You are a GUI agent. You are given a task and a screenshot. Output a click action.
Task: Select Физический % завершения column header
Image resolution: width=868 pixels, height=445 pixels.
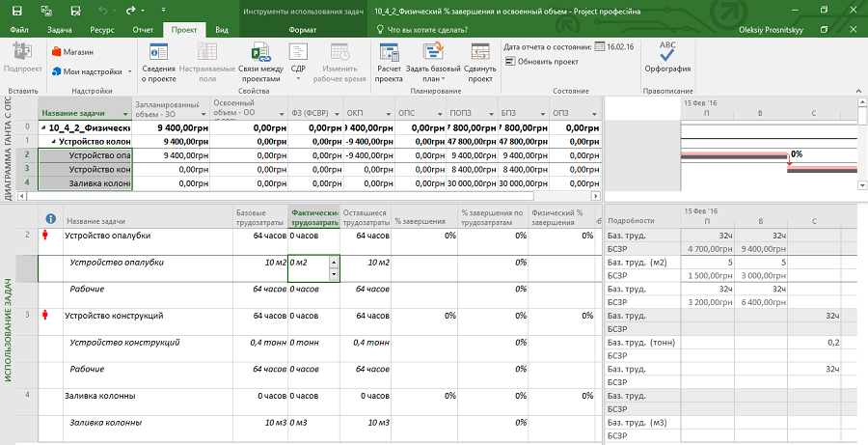560,217
